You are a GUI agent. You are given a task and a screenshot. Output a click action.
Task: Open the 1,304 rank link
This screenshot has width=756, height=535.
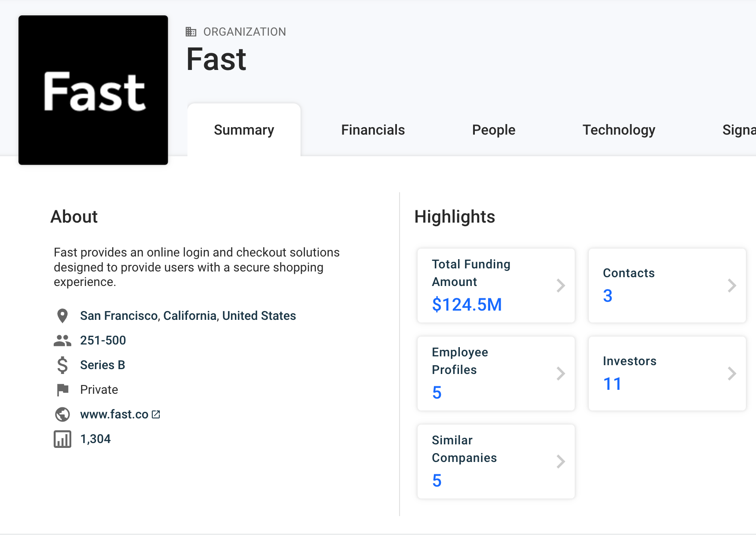(95, 439)
